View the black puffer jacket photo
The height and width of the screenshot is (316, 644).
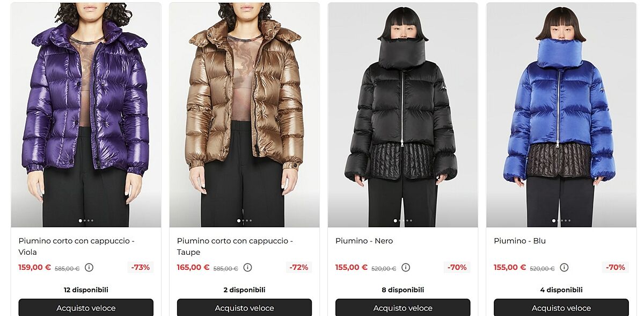403,115
